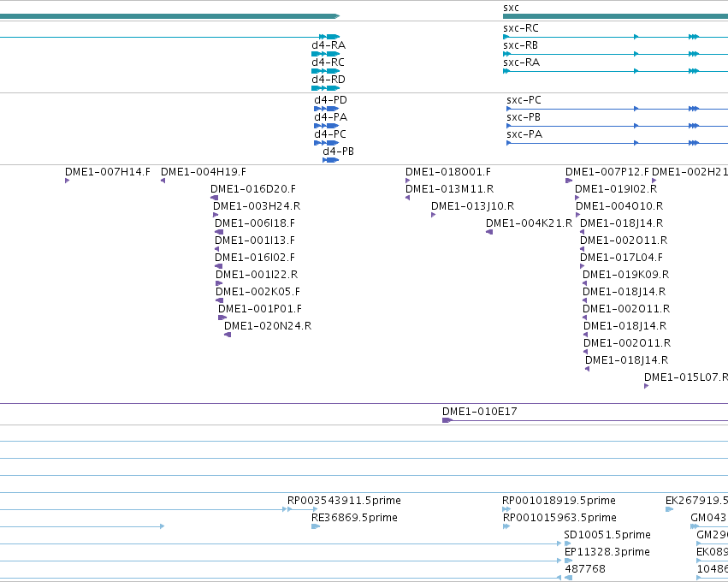
Task: Click protein label sxc-PB
Action: coord(524,117)
